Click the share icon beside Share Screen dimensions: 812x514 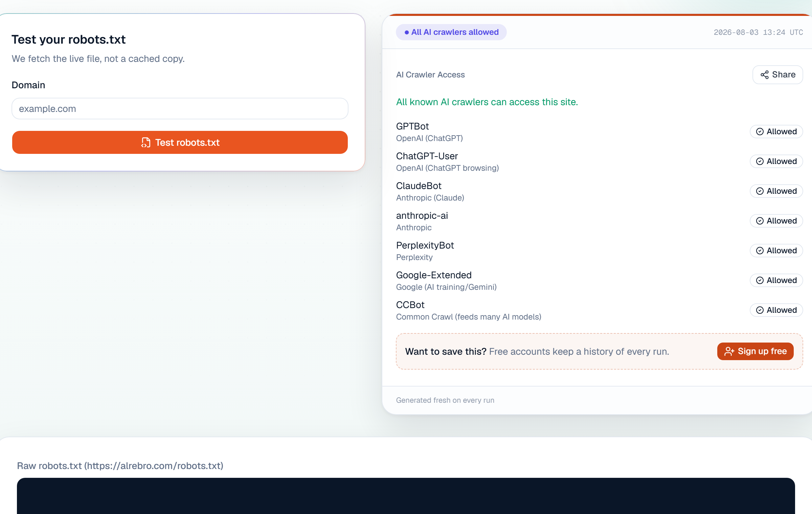[764, 75]
